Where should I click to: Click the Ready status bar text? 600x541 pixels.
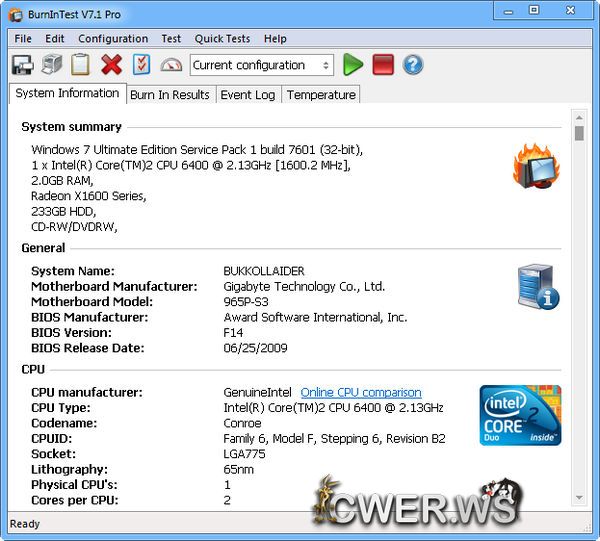pyautogui.click(x=24, y=524)
